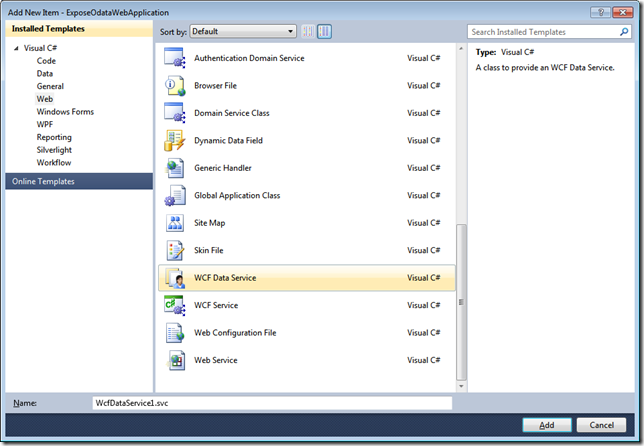Click the Generic Handler template icon
The width and height of the screenshot is (644, 446).
pos(175,168)
